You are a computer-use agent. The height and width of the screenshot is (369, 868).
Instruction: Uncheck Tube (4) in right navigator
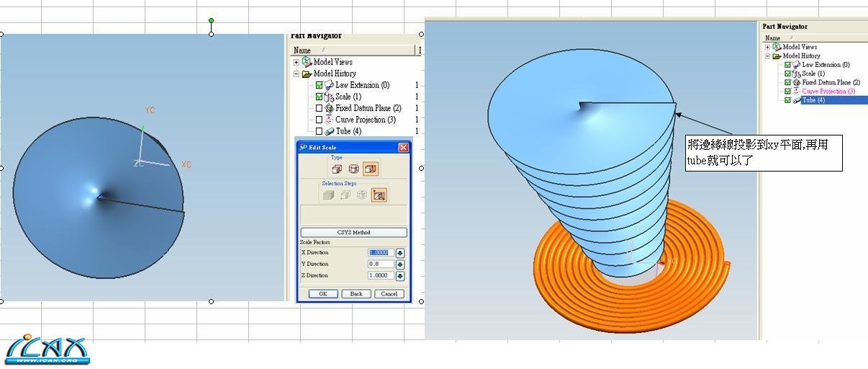787,100
